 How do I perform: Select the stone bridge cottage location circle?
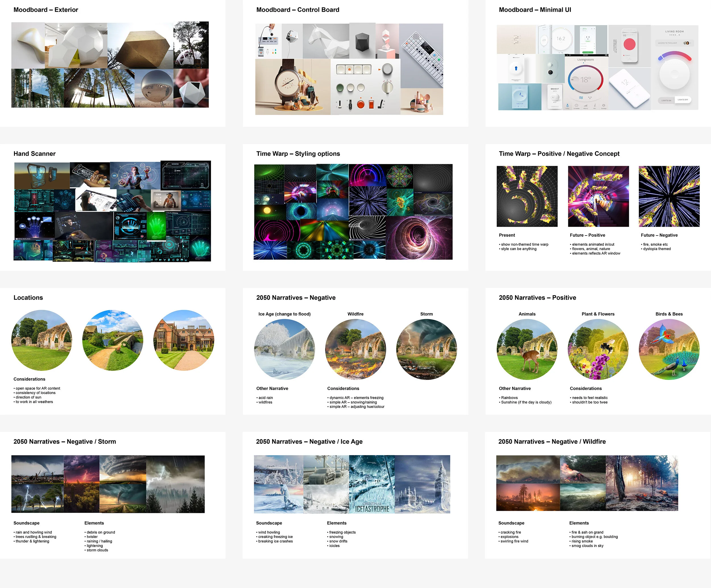[113, 340]
